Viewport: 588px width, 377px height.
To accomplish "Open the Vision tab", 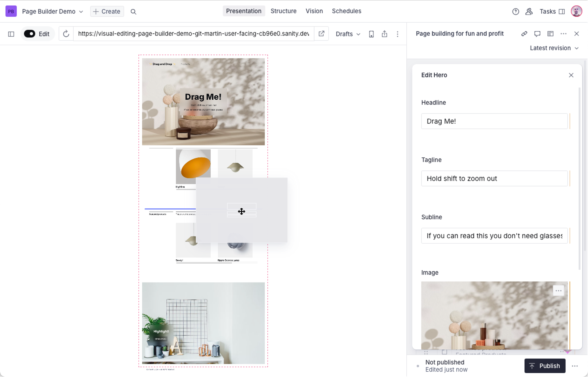I will click(x=314, y=11).
